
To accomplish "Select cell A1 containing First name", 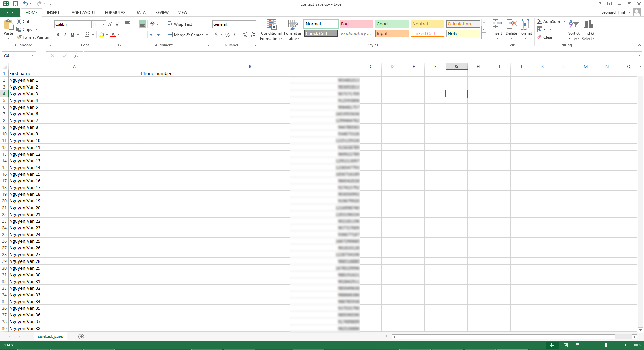I will (74, 73).
